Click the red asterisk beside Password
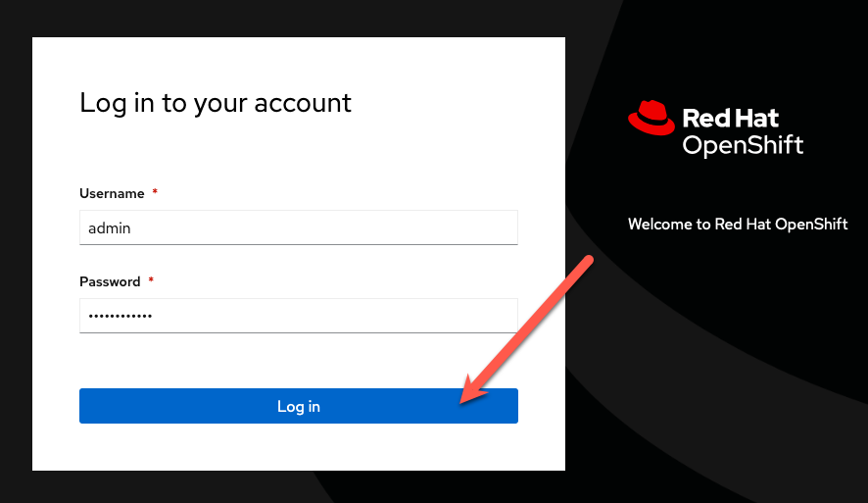Viewport: 868px width, 503px height. pos(151,279)
